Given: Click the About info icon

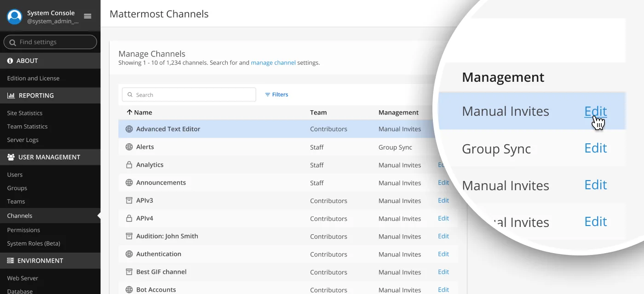Looking at the screenshot, I should pos(10,61).
